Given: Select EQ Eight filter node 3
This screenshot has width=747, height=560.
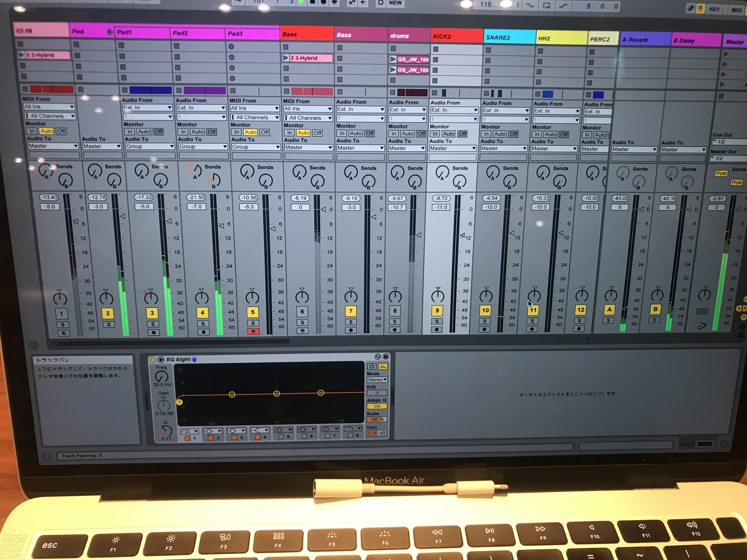Looking at the screenshot, I should pos(277,394).
